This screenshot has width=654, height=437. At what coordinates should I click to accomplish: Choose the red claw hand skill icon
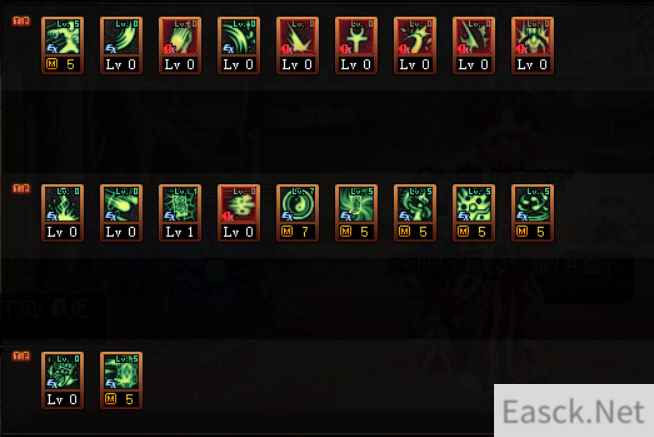(x=180, y=45)
